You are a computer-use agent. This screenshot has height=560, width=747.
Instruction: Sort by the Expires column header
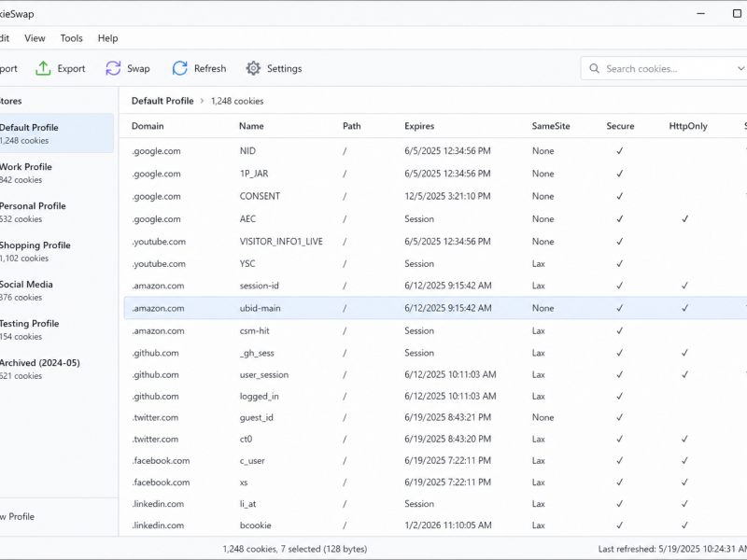(x=419, y=126)
